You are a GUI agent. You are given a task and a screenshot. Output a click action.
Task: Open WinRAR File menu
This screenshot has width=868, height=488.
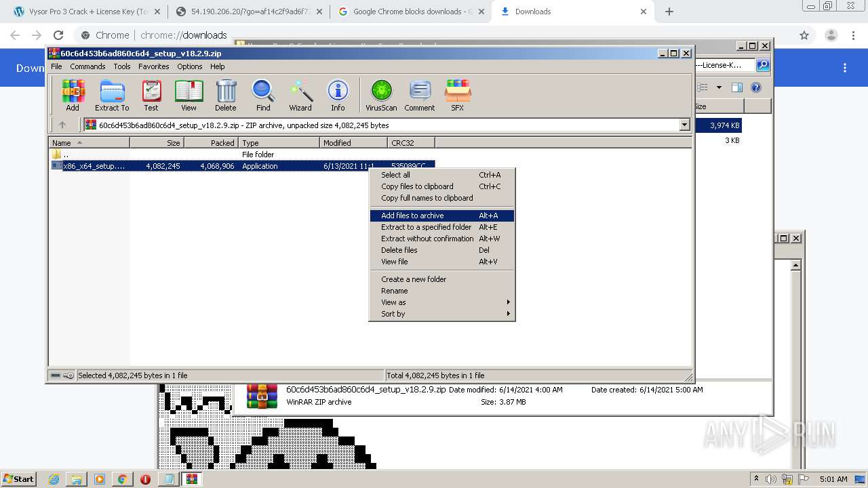[x=56, y=66]
